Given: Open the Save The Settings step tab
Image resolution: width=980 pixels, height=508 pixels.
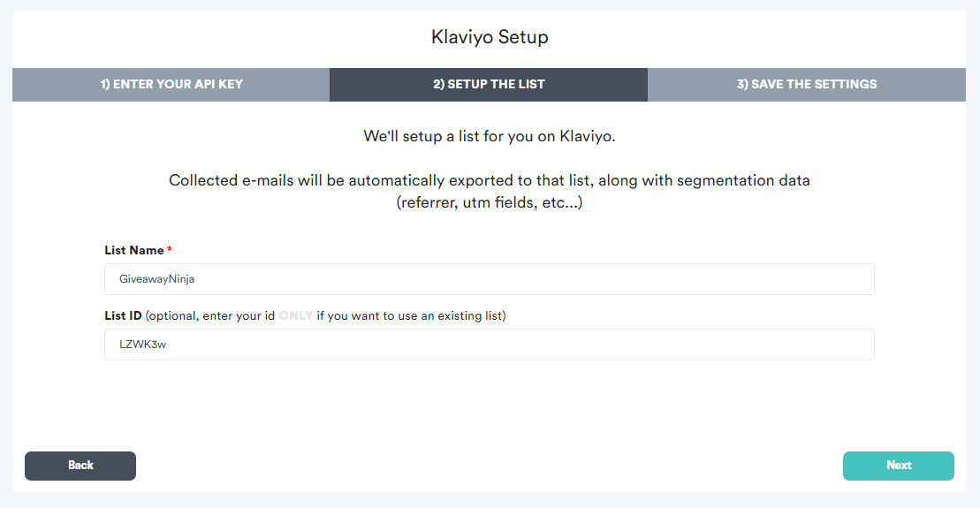Looking at the screenshot, I should pyautogui.click(x=806, y=84).
